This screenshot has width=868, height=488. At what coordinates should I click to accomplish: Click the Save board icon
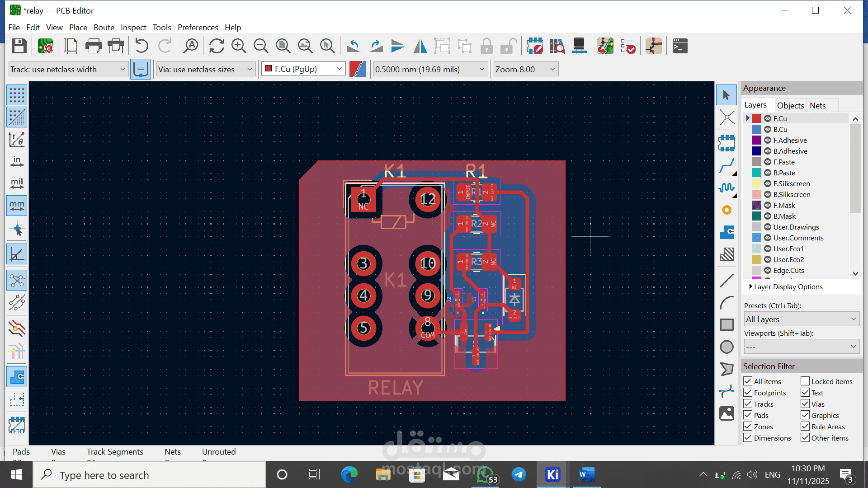(19, 46)
